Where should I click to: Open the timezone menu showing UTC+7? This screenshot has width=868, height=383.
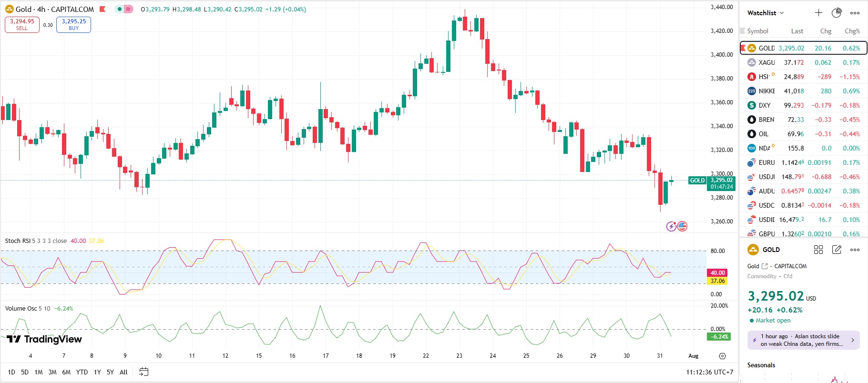pos(709,372)
